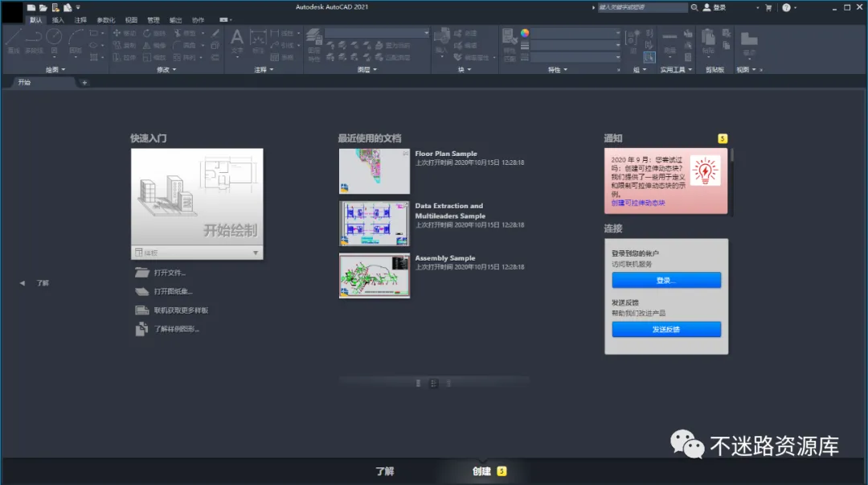Choose the Array (阵列) tool
Viewport: 868px width, 485px height.
[x=185, y=57]
